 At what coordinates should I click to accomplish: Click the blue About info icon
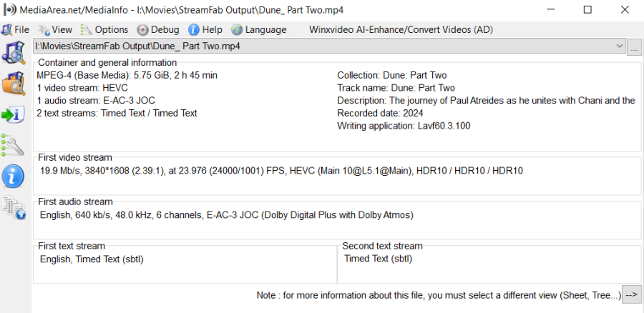click(x=14, y=177)
